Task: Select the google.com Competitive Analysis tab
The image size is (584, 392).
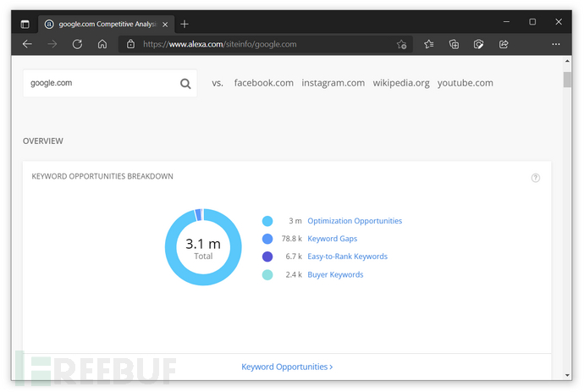Action: click(x=106, y=25)
